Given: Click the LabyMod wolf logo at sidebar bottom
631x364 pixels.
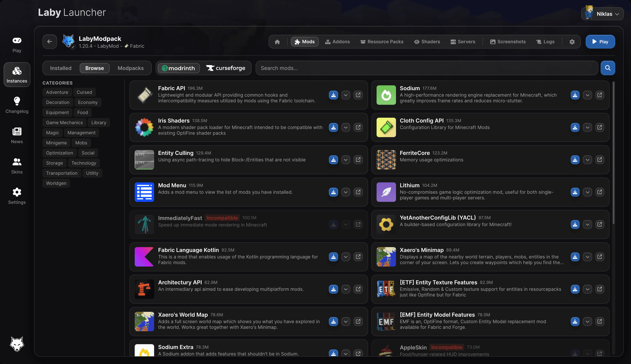Looking at the screenshot, I should click(x=17, y=344).
